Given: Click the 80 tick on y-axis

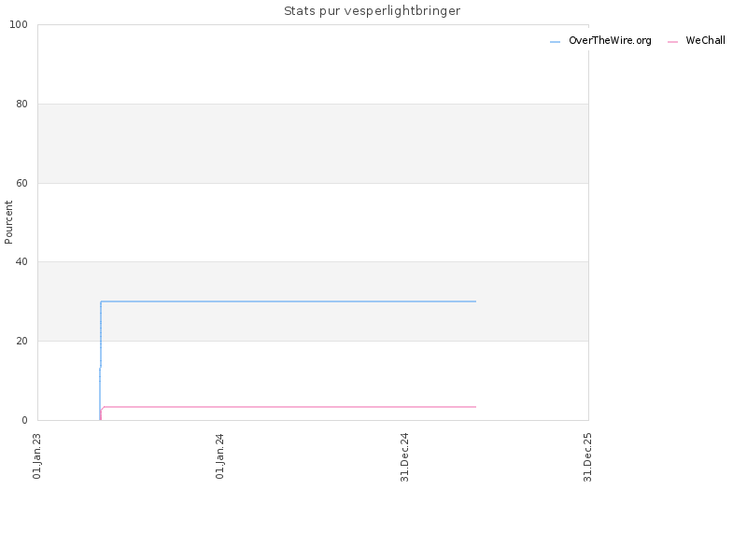Looking at the screenshot, I should coord(21,104).
